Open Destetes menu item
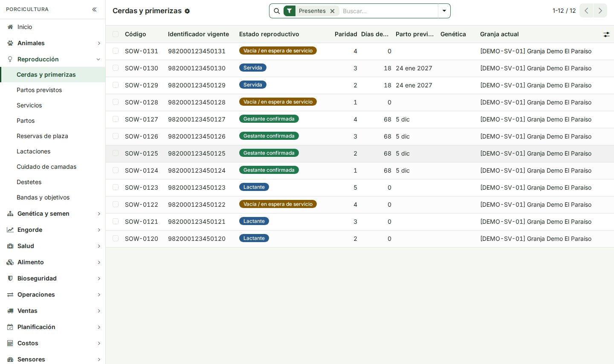Viewport: 614px width, 364px height. [x=53, y=182]
